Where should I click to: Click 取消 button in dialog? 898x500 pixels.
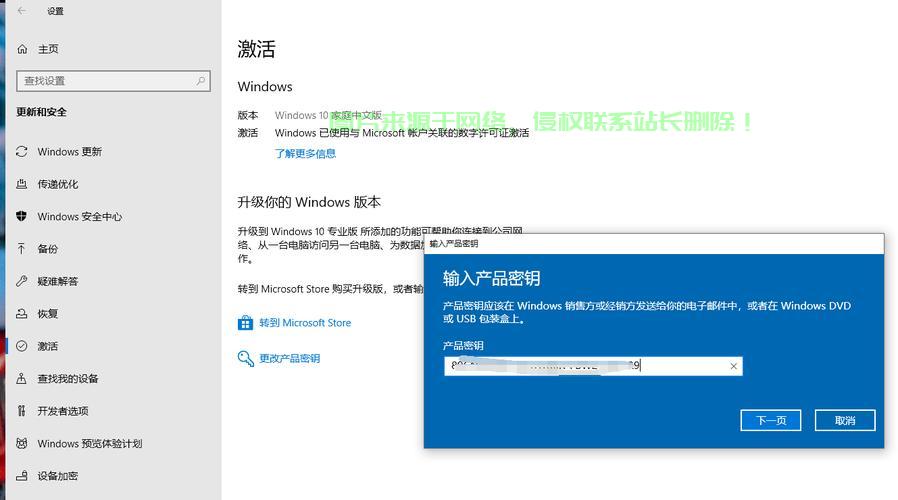845,420
